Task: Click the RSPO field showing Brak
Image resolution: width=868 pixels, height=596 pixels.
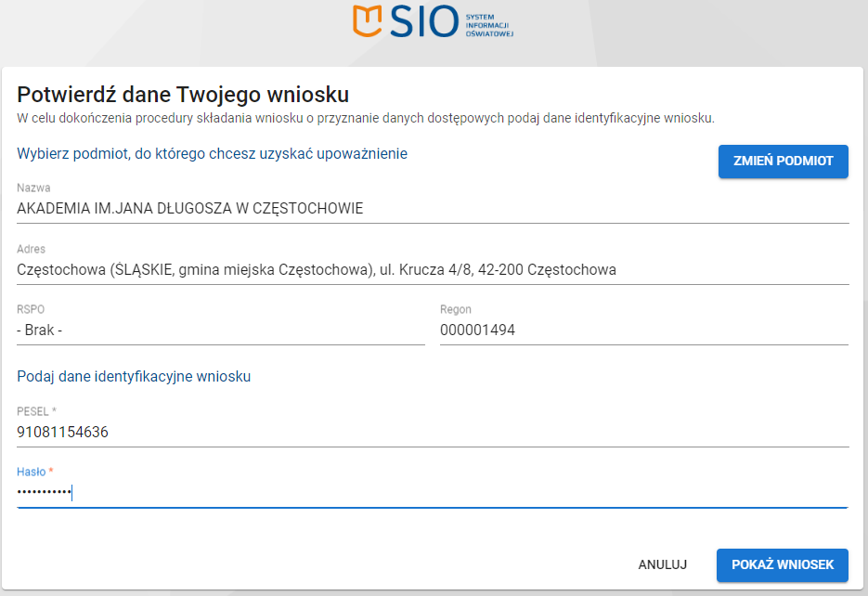Action: pos(220,330)
